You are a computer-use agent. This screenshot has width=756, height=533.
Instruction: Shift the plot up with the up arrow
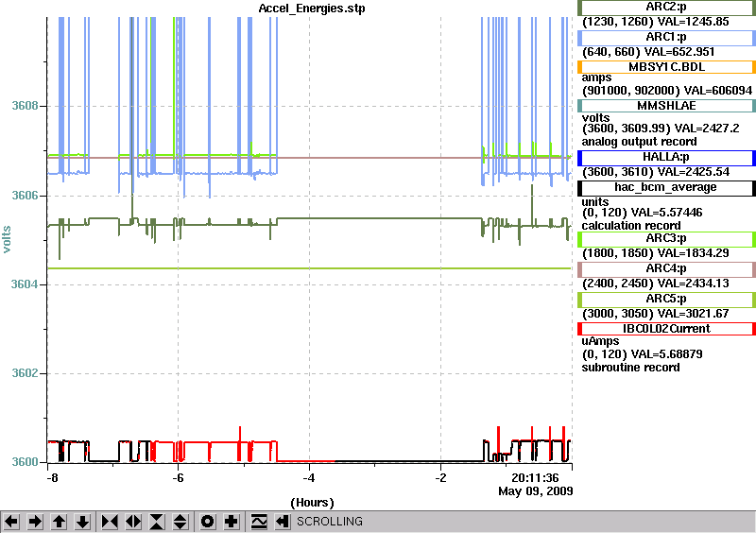pyautogui.click(x=59, y=522)
